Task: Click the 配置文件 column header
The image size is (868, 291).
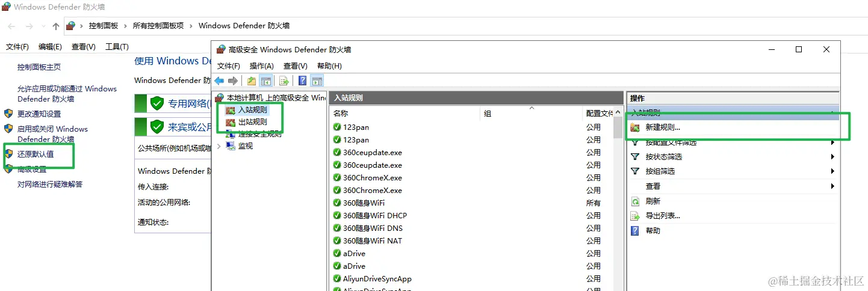Action: (x=598, y=113)
